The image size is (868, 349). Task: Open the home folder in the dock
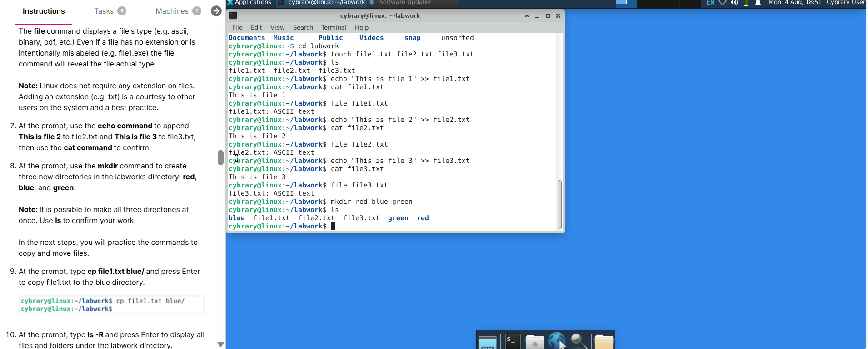point(534,342)
